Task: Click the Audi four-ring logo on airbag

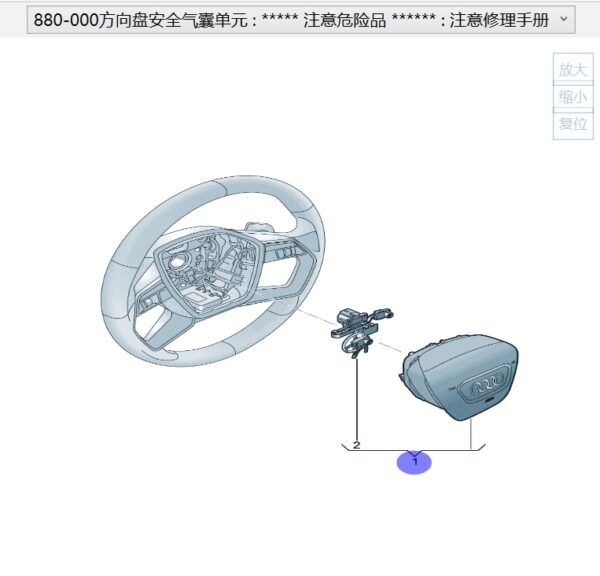Action: click(x=489, y=385)
